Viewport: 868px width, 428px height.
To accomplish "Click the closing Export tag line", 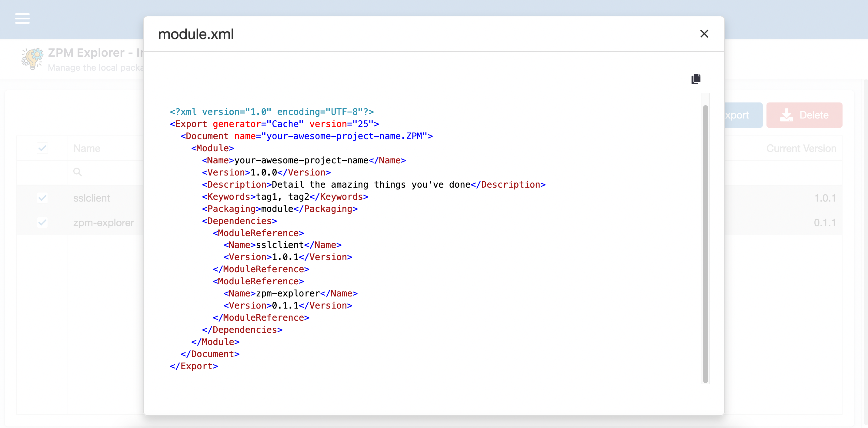I will [x=194, y=366].
